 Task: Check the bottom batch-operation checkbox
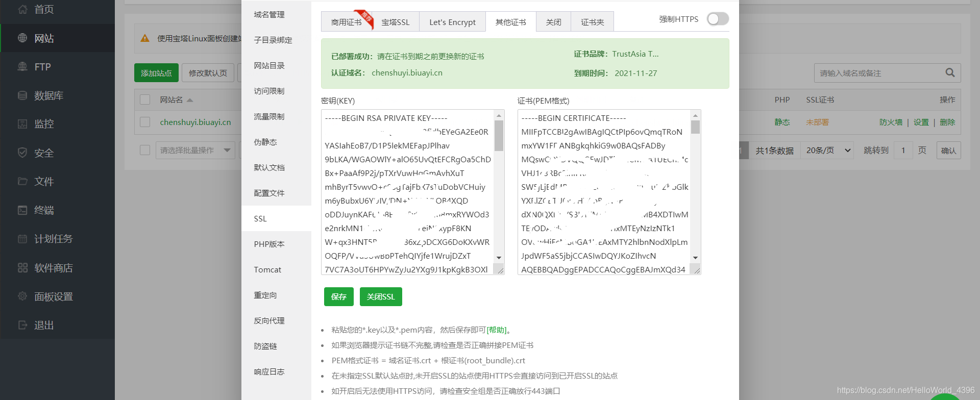145,150
